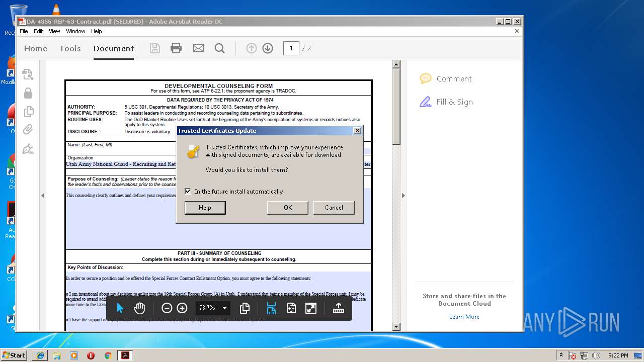Image resolution: width=644 pixels, height=362 pixels.
Task: Open the Window menu
Action: [76, 31]
